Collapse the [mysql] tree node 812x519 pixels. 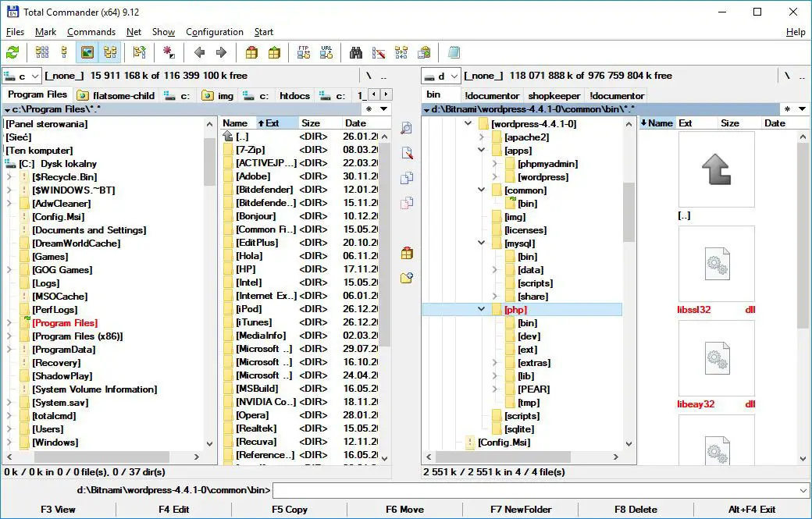(x=481, y=244)
